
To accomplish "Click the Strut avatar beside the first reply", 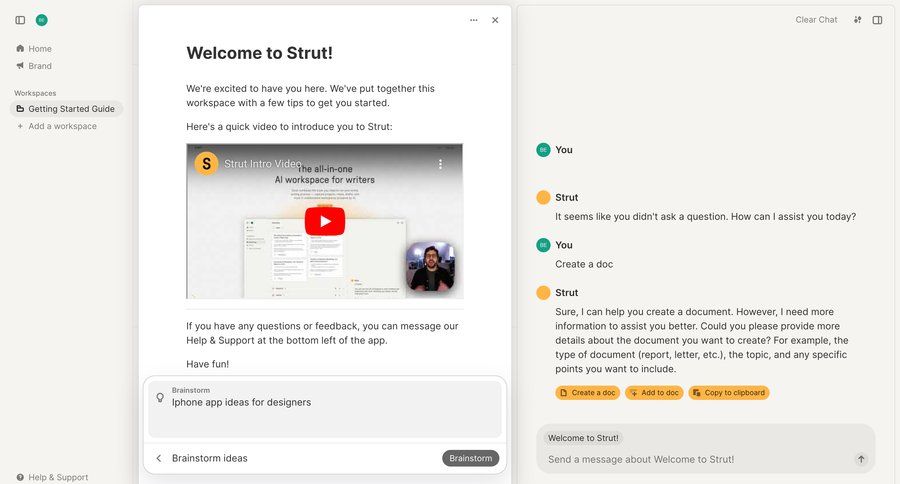I will 543,198.
